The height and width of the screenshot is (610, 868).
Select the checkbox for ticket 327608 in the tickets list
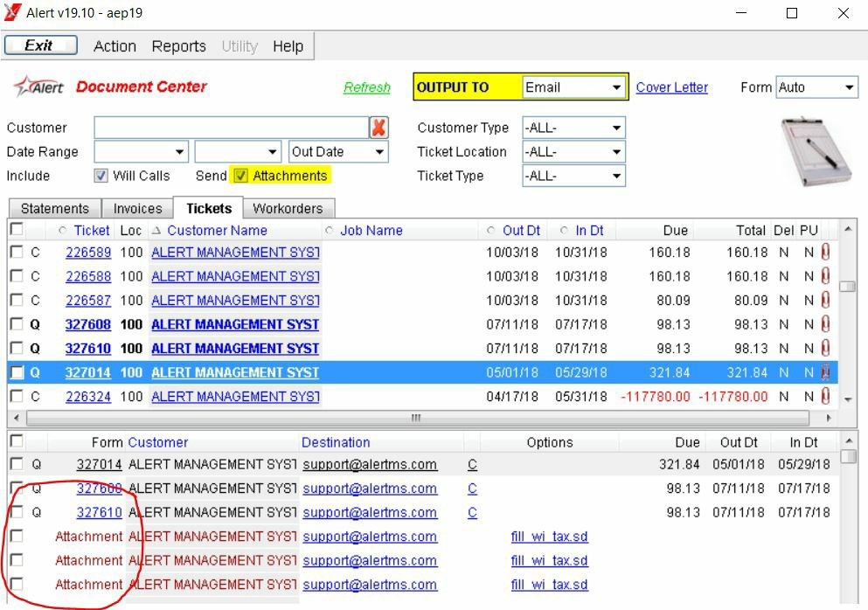tap(17, 324)
